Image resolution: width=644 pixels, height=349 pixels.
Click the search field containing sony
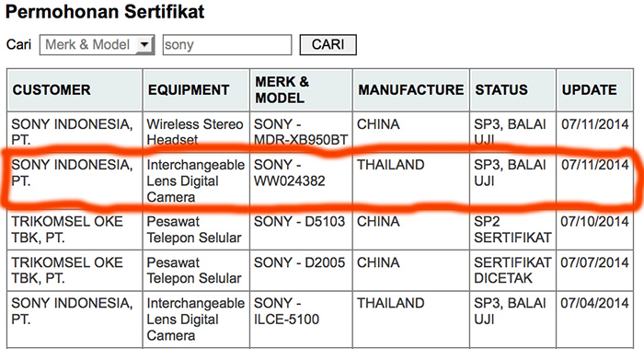[x=227, y=45]
